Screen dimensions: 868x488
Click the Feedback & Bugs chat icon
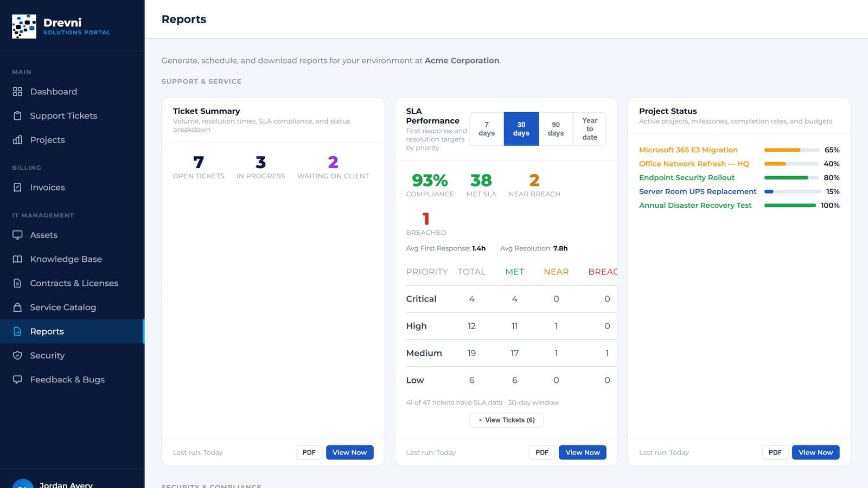pyautogui.click(x=17, y=380)
